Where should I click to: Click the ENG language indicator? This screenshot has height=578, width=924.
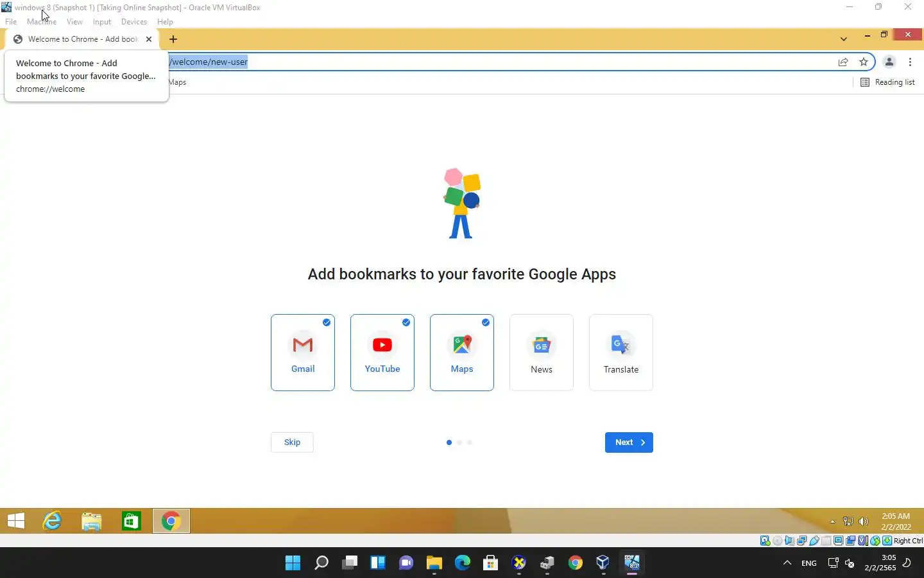click(809, 563)
